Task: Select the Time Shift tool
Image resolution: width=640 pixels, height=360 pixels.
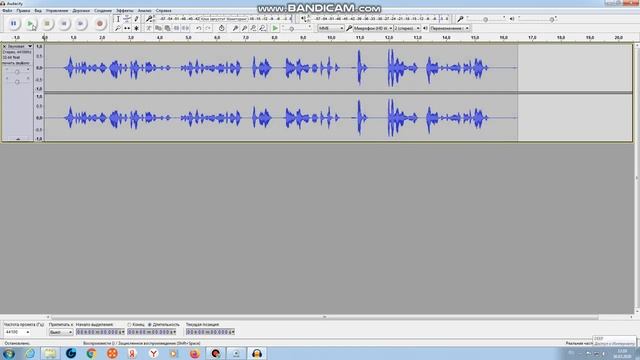Action: click(127, 28)
